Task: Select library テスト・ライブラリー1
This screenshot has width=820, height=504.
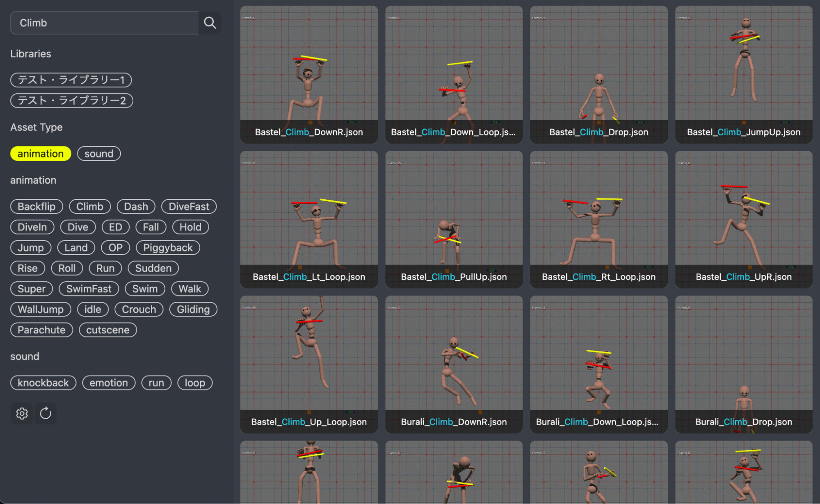Action: tap(71, 80)
